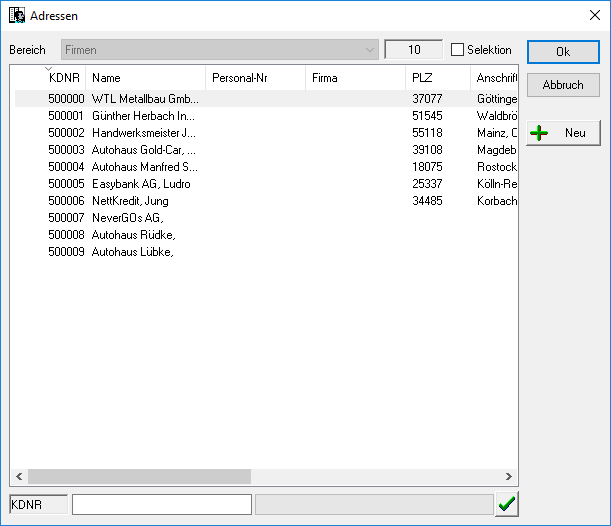Click the KDNR search field label box
The width and height of the screenshot is (611, 526).
[38, 505]
